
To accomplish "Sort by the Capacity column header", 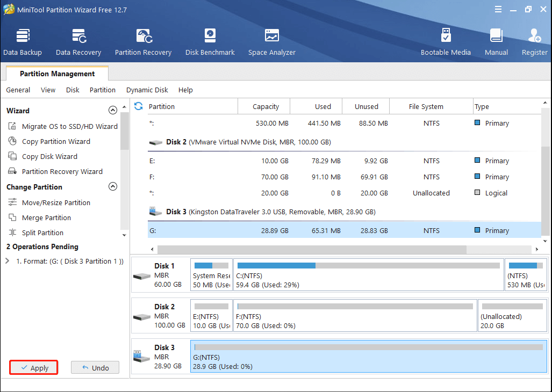I will coord(264,106).
